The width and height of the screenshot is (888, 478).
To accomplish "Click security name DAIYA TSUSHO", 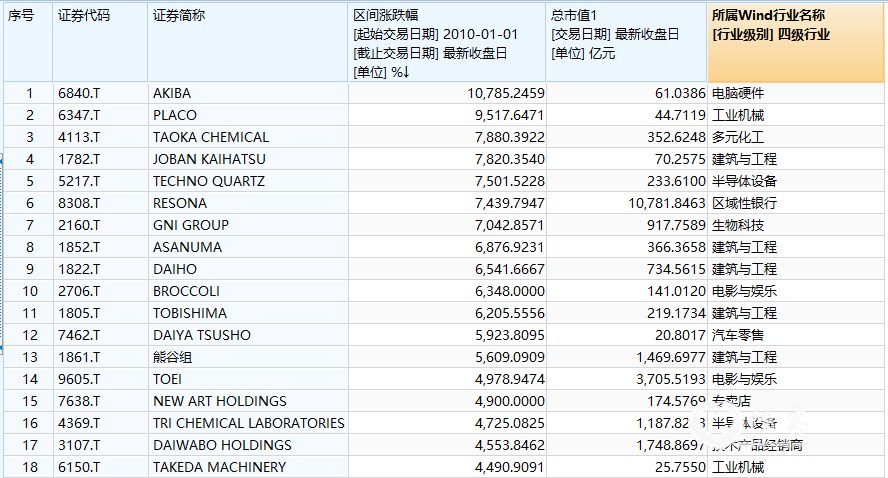I will 202,336.
